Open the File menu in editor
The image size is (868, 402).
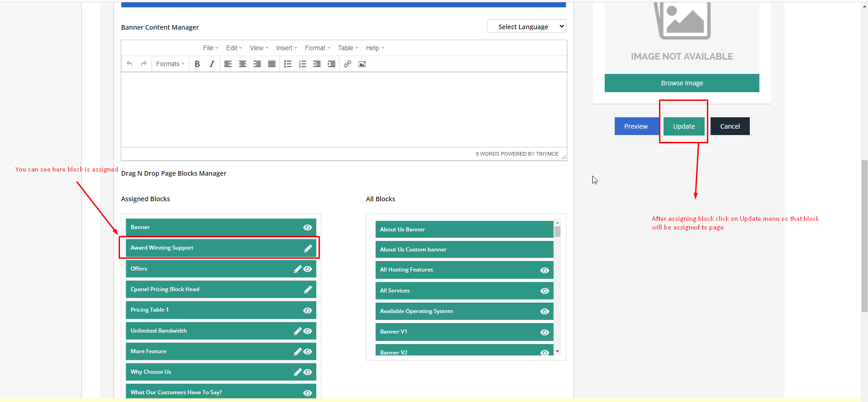click(210, 48)
